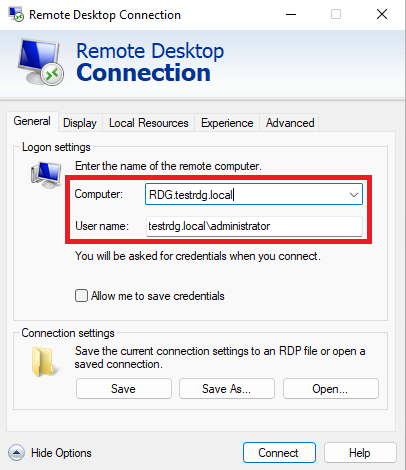The height and width of the screenshot is (470, 406).
Task: Save the current connection settings
Action: tap(124, 389)
